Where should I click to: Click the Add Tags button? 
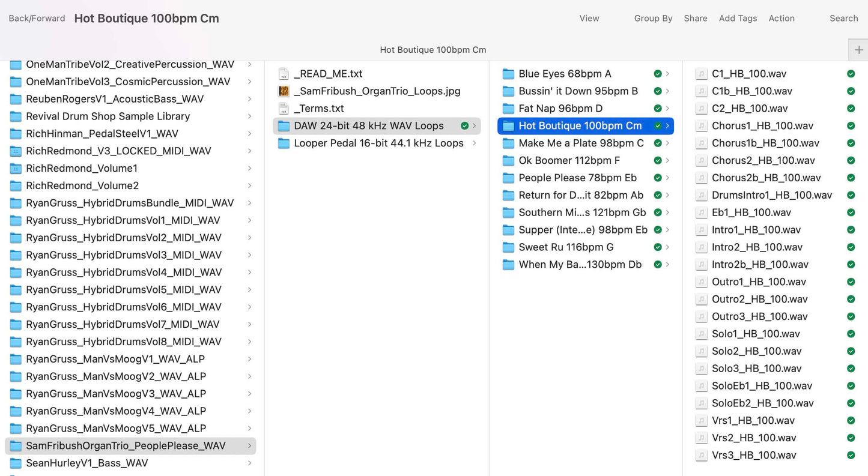pyautogui.click(x=738, y=19)
